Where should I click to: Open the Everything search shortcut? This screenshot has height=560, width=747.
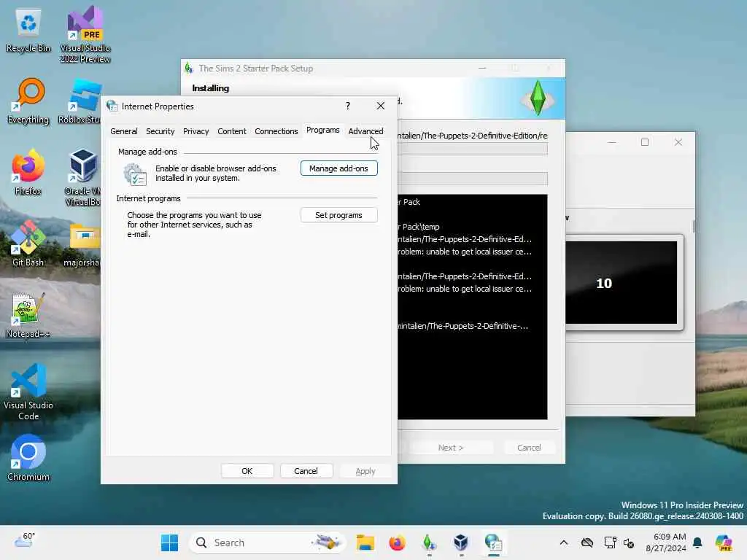click(28, 101)
